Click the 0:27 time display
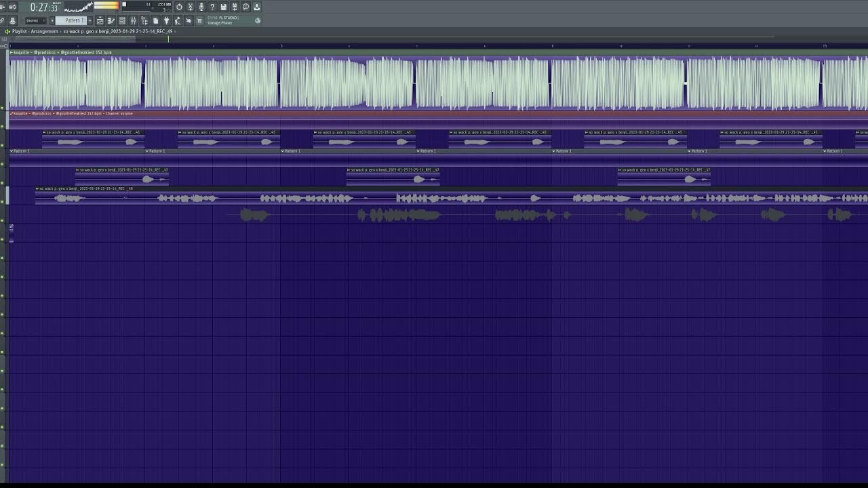Screen dimensions: 868x488 coord(44,7)
